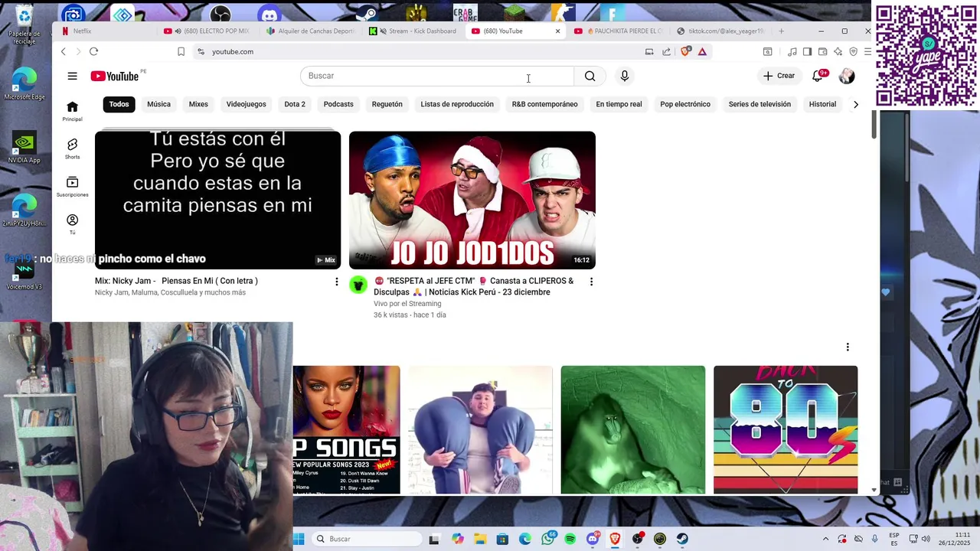Open OBS Studio from the taskbar
Image resolution: width=980 pixels, height=551 pixels.
[637, 539]
